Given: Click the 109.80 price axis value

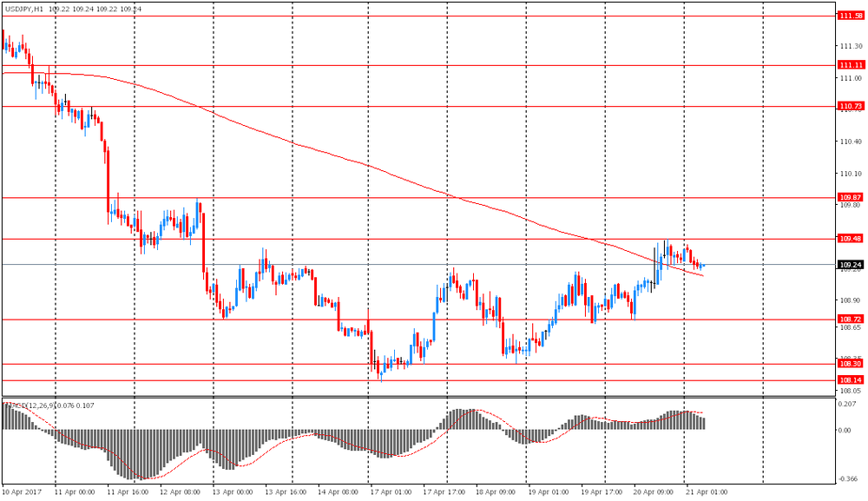Looking at the screenshot, I should (851, 206).
